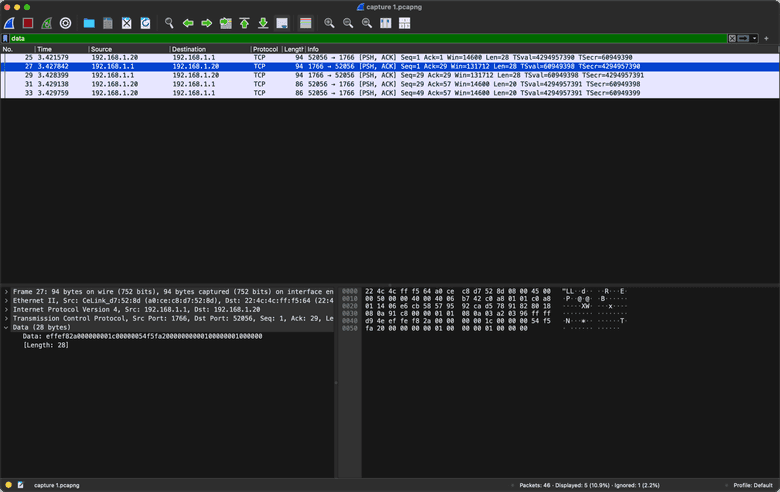This screenshot has height=492, width=780.
Task: Sort by the Info column header
Action: (x=542, y=49)
